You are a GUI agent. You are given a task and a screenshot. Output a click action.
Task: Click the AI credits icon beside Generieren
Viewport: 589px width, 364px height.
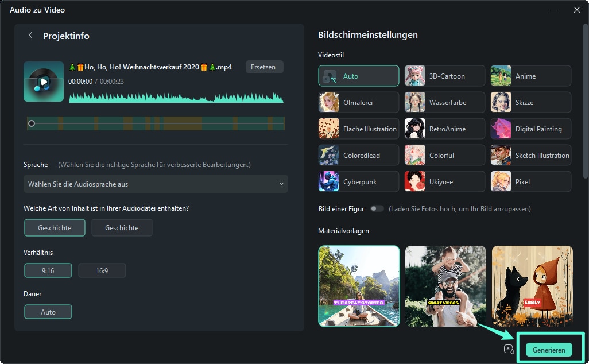(x=509, y=349)
